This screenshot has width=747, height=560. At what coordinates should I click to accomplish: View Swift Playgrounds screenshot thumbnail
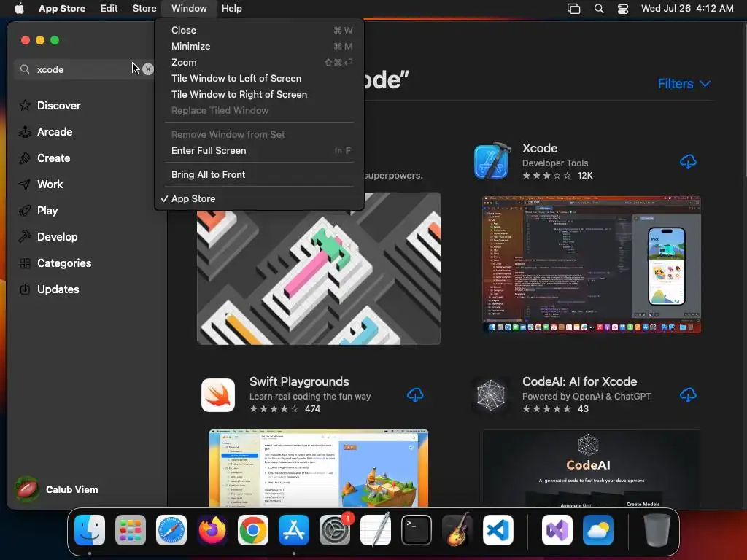[x=319, y=467]
